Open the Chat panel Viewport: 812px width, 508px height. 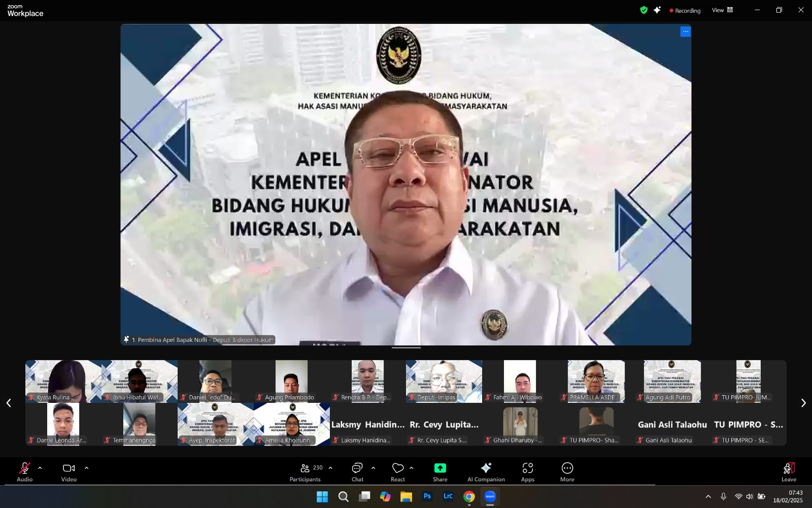[x=357, y=471]
